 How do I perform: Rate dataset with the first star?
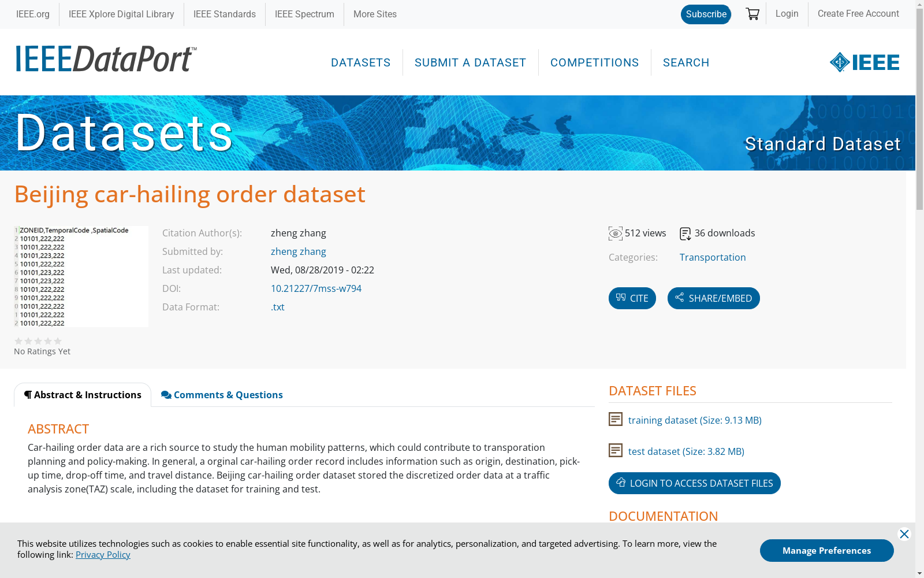click(x=18, y=341)
